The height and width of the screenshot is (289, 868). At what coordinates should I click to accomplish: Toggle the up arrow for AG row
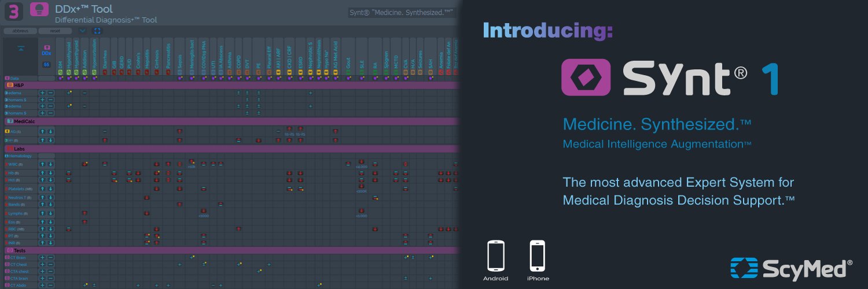pos(42,132)
